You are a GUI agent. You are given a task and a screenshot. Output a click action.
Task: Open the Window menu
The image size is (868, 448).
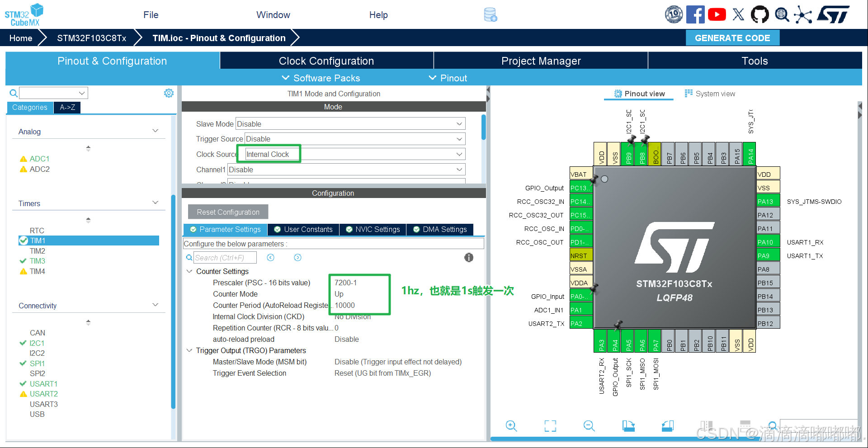coord(273,15)
